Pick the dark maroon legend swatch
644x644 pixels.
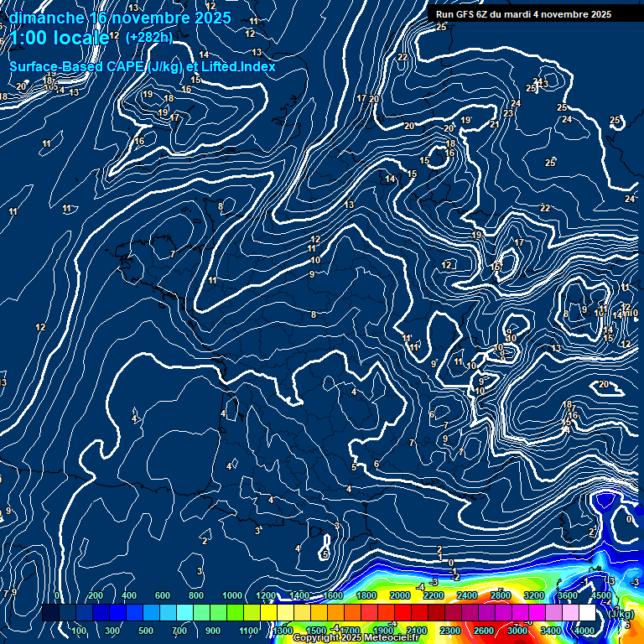436,612
